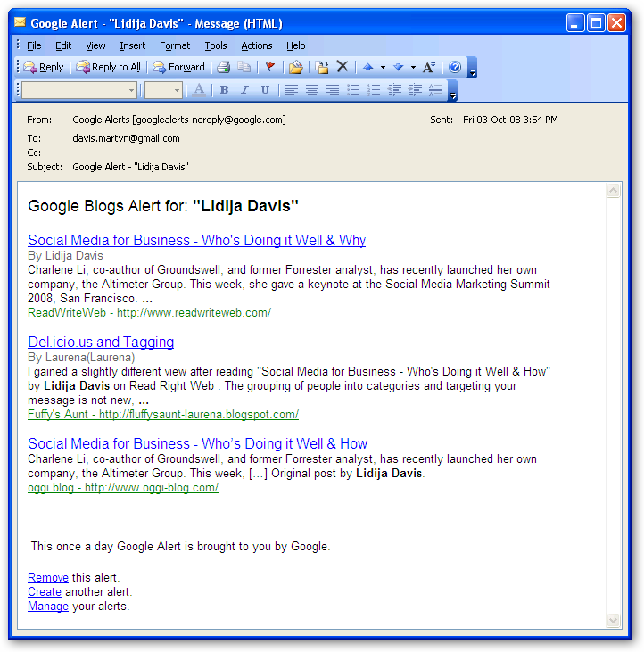644x652 pixels.
Task: Click sender Google Alerts address
Action: 179,120
